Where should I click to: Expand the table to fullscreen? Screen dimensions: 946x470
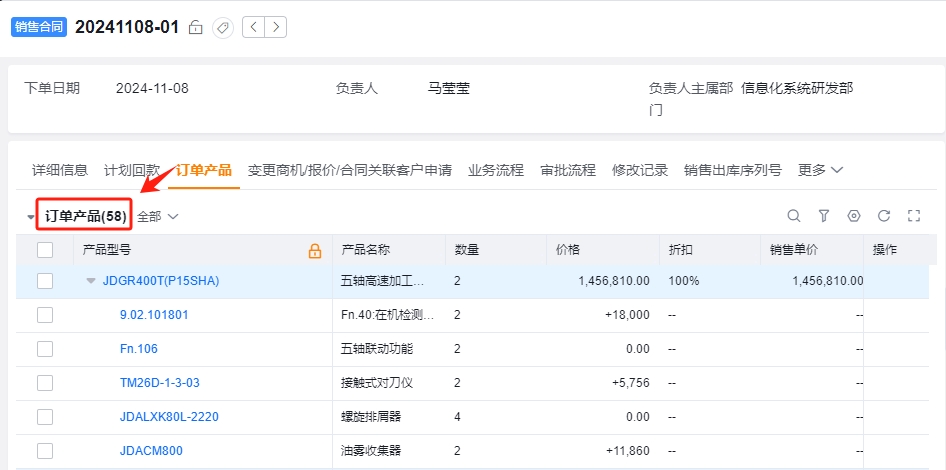[914, 216]
